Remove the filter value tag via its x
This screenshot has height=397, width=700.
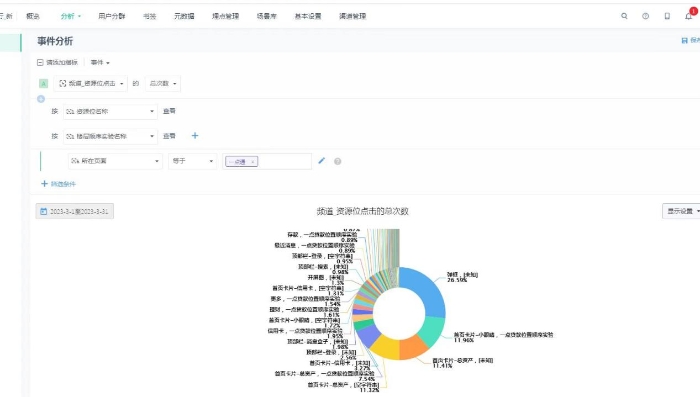click(x=253, y=162)
